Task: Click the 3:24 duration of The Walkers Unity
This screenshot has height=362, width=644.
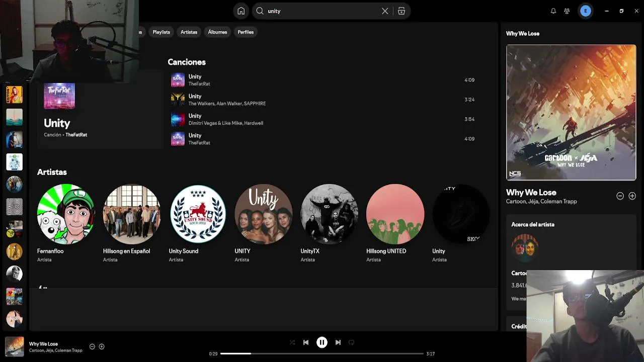Action: [469, 100]
